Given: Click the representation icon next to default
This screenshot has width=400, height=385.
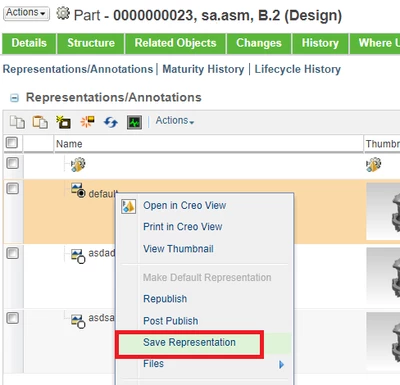Looking at the screenshot, I should 78,190.
